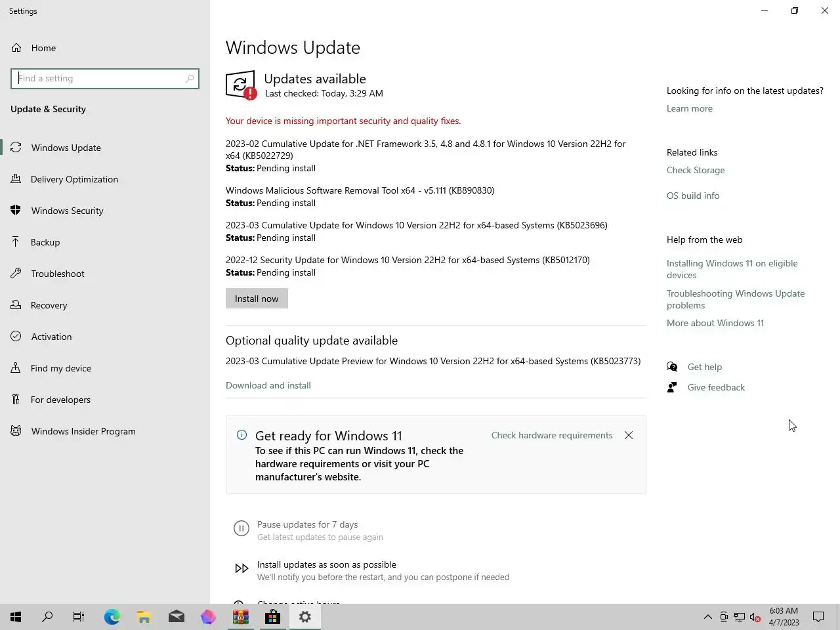Open the Start menu

click(16, 617)
